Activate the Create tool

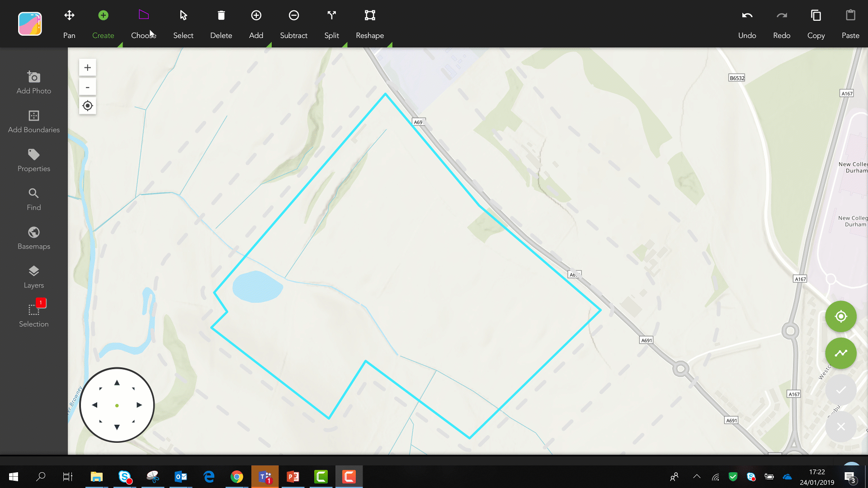(103, 24)
